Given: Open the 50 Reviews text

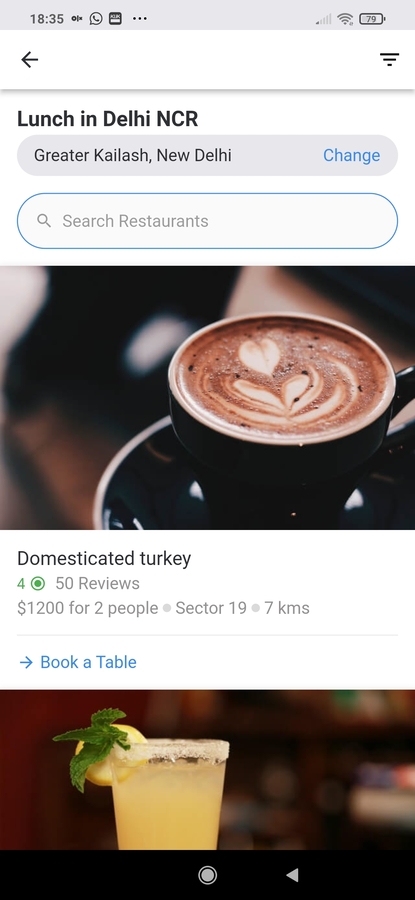Looking at the screenshot, I should [98, 584].
